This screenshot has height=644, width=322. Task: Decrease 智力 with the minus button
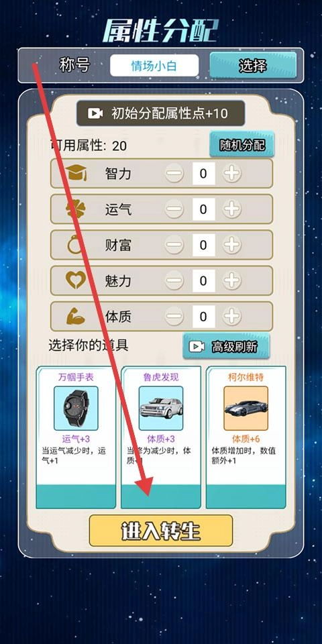coord(174,174)
